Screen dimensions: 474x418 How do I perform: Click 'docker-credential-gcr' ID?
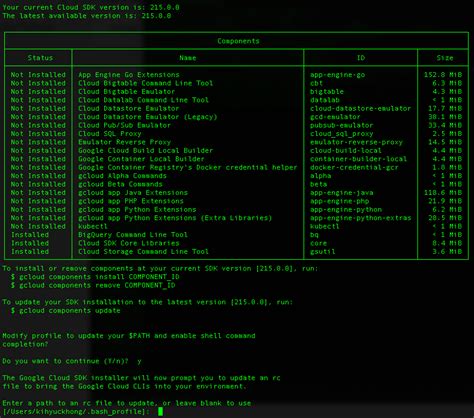[x=354, y=167]
